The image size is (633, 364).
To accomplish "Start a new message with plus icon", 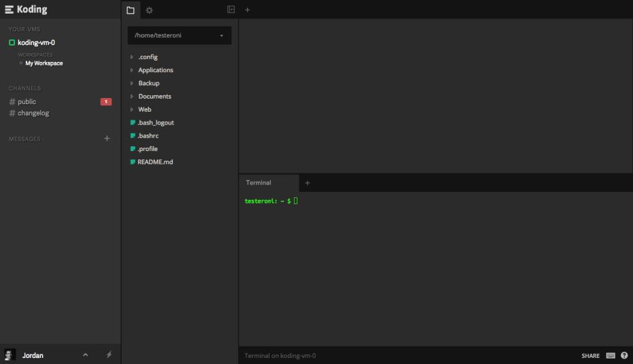I will pos(107,138).
